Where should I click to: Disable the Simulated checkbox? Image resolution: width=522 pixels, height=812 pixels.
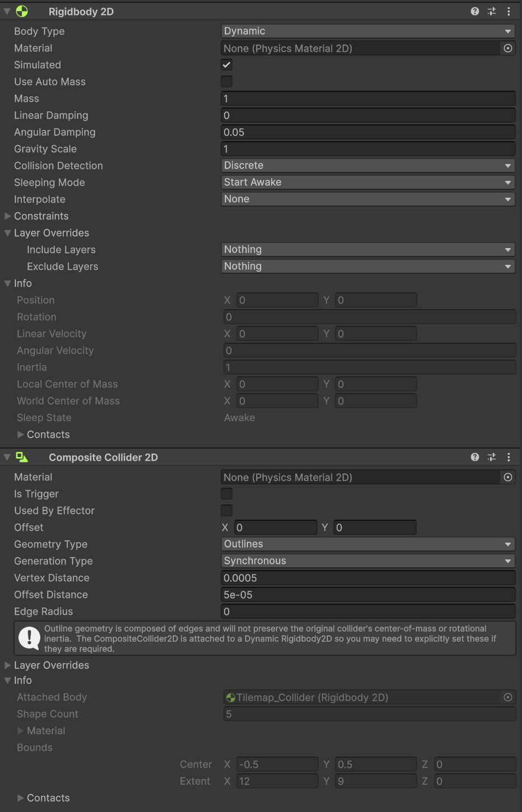point(227,65)
